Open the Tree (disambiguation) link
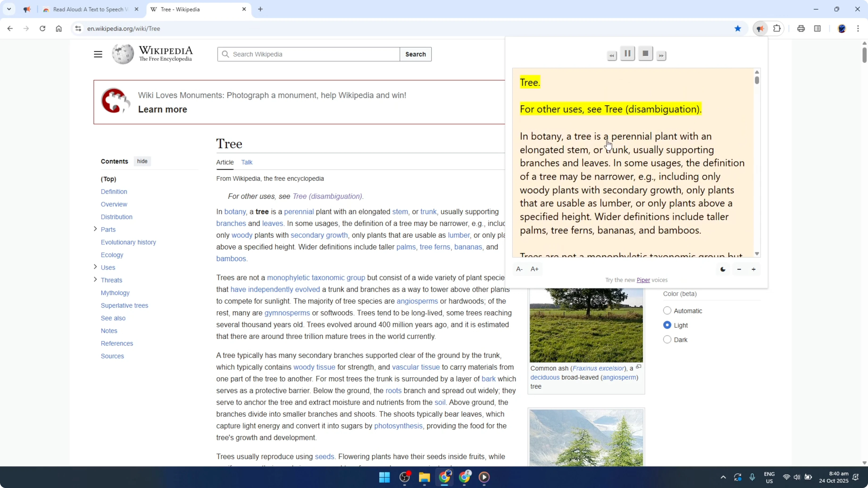 point(327,196)
